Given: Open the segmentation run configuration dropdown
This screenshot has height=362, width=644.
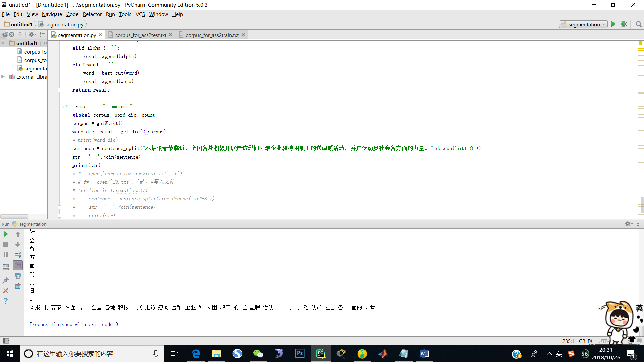Looking at the screenshot, I should (x=583, y=24).
